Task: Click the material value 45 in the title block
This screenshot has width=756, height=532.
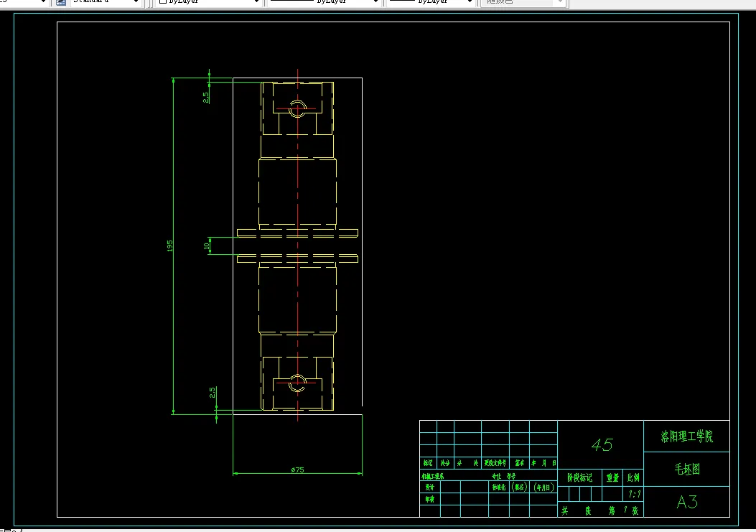Action: click(x=602, y=444)
